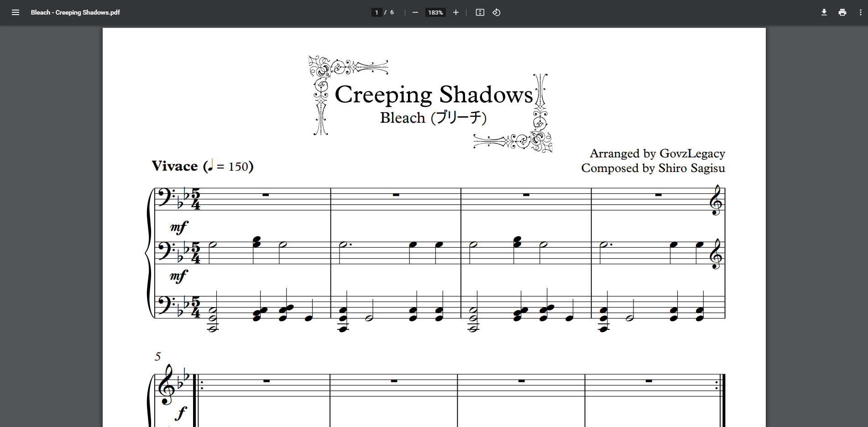
Task: Click the zoom out minus icon
Action: point(415,12)
